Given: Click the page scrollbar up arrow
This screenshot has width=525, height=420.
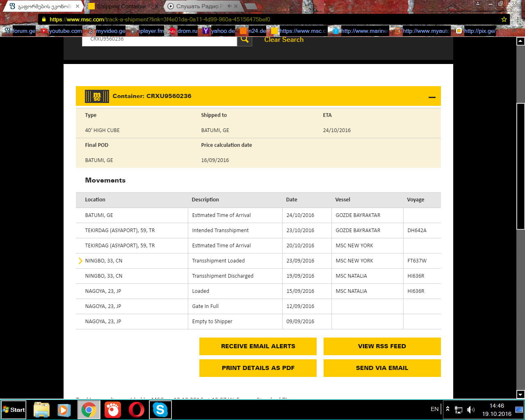Looking at the screenshot, I should click(520, 41).
